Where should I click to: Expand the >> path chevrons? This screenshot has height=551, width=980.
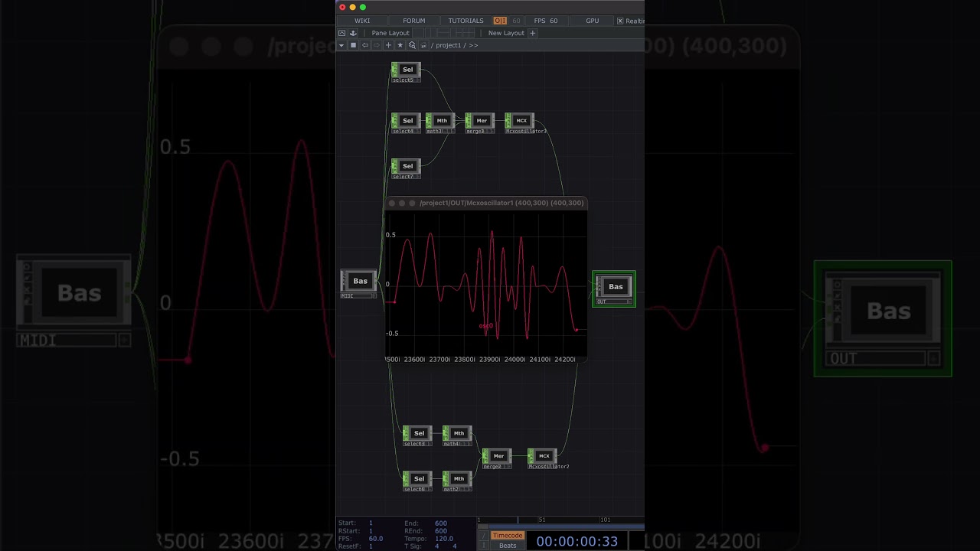473,45
